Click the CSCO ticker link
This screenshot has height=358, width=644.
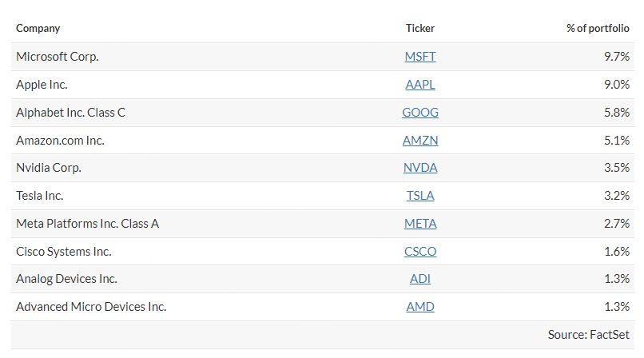pyautogui.click(x=420, y=252)
